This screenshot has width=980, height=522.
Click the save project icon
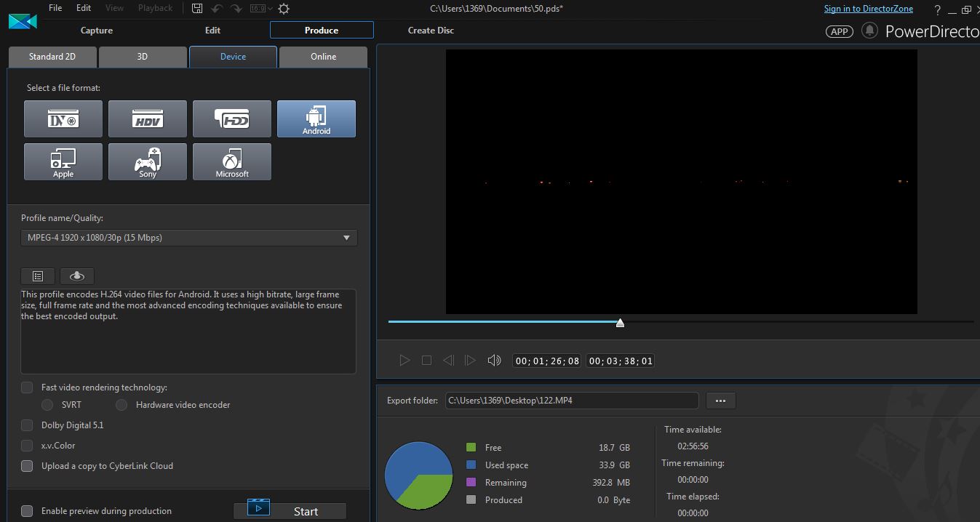click(x=197, y=9)
